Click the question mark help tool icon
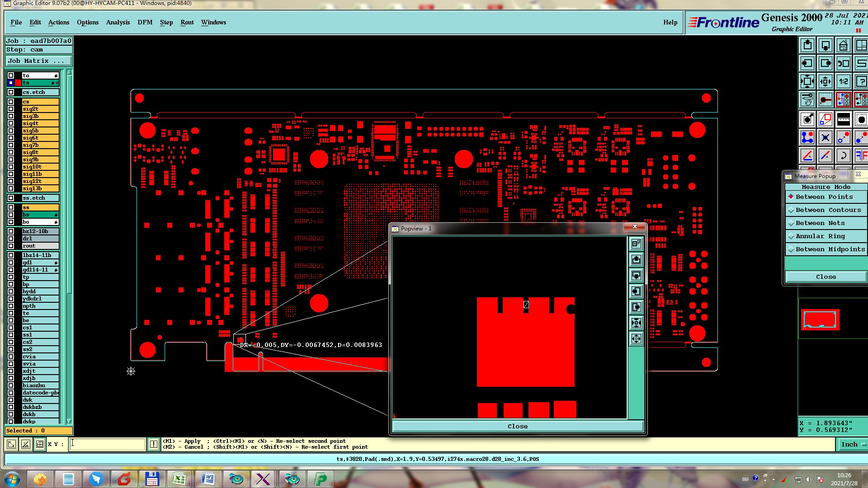 [861, 82]
